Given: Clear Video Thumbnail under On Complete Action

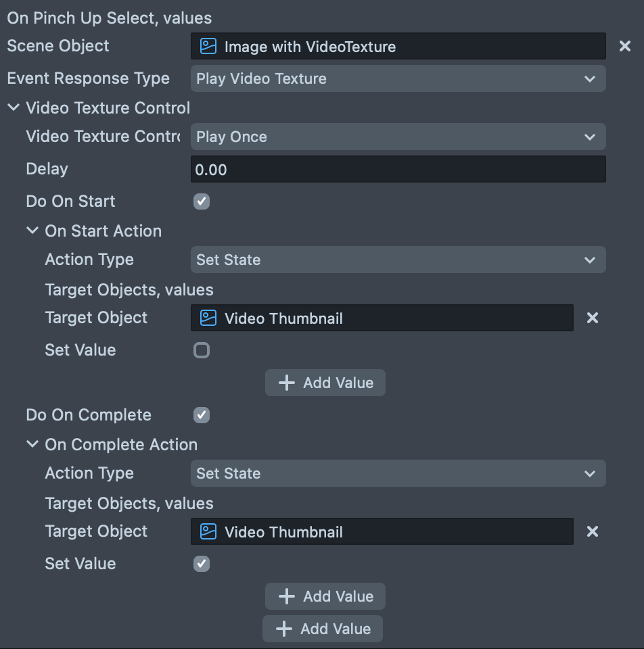Looking at the screenshot, I should [x=592, y=531].
